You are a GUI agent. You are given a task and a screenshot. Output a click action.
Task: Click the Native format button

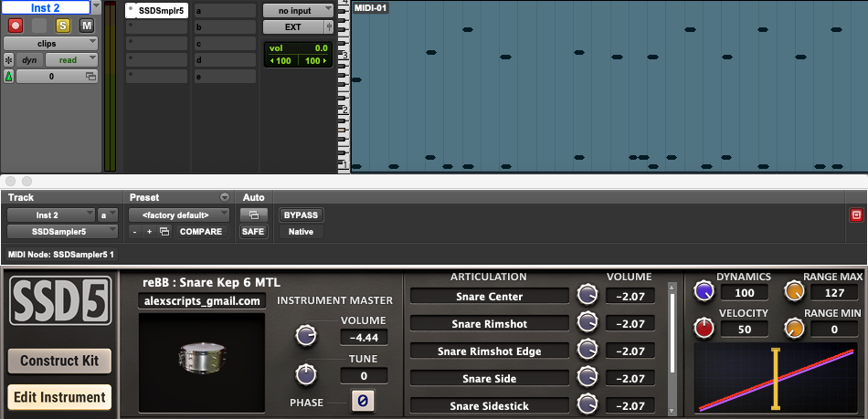point(302,232)
